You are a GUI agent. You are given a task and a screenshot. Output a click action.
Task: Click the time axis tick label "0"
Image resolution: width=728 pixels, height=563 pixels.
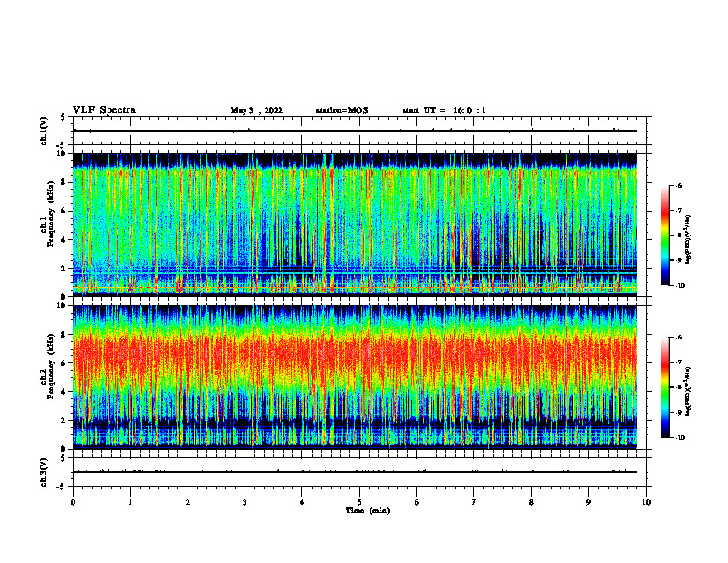(73, 502)
